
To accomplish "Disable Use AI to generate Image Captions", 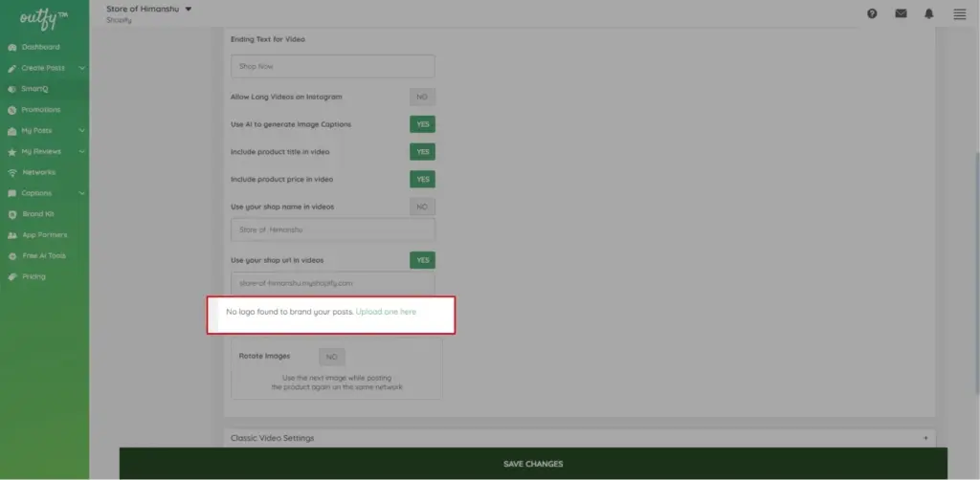I will point(421,124).
